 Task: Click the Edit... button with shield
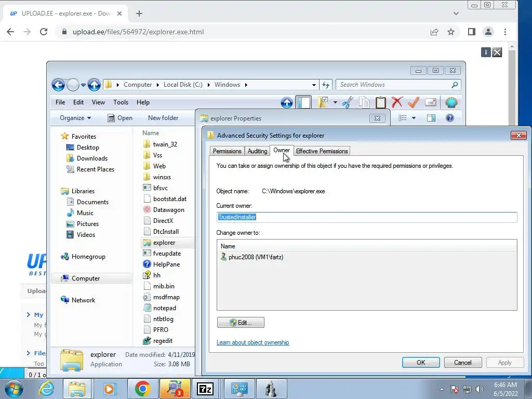[241, 322]
